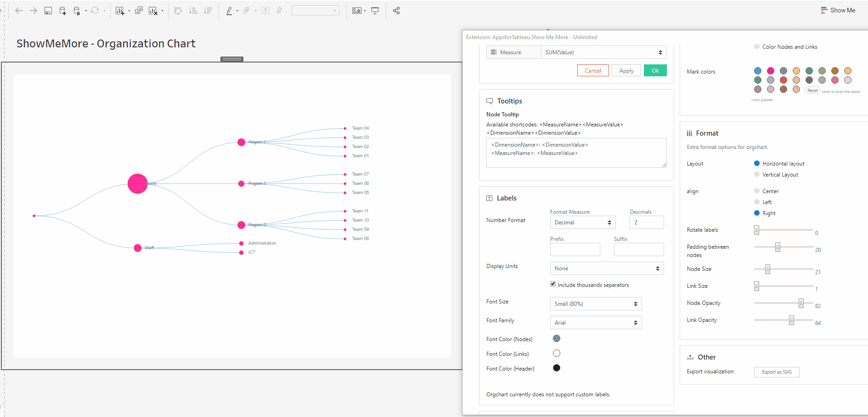Select Right align option

coord(757,213)
